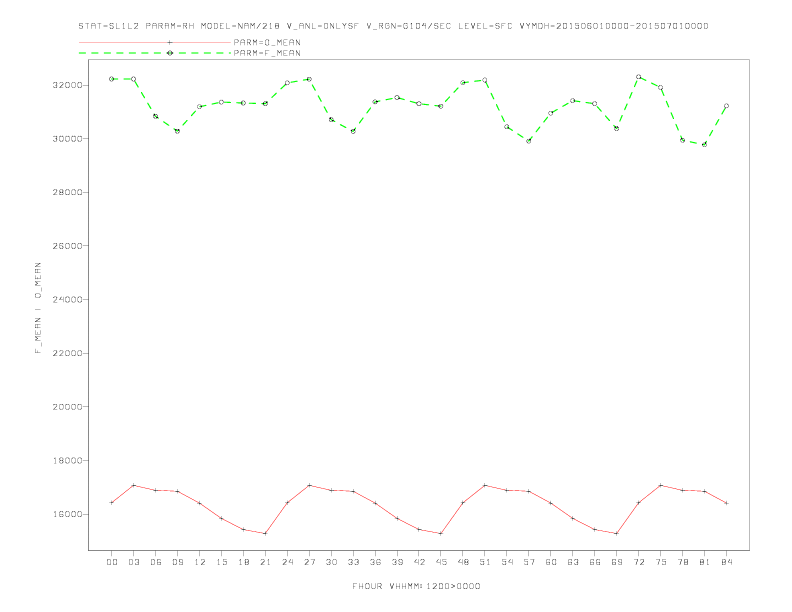Click the 57 forecast hour x-axis label

pos(529,562)
